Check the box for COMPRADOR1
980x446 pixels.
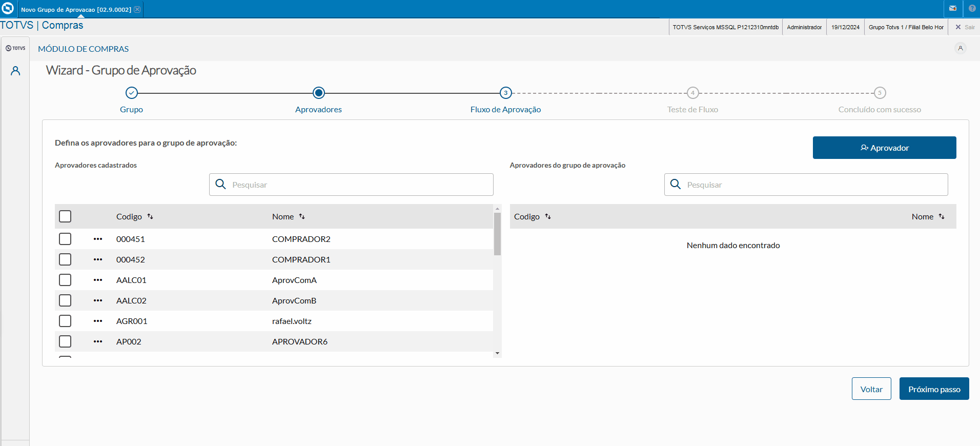point(65,259)
